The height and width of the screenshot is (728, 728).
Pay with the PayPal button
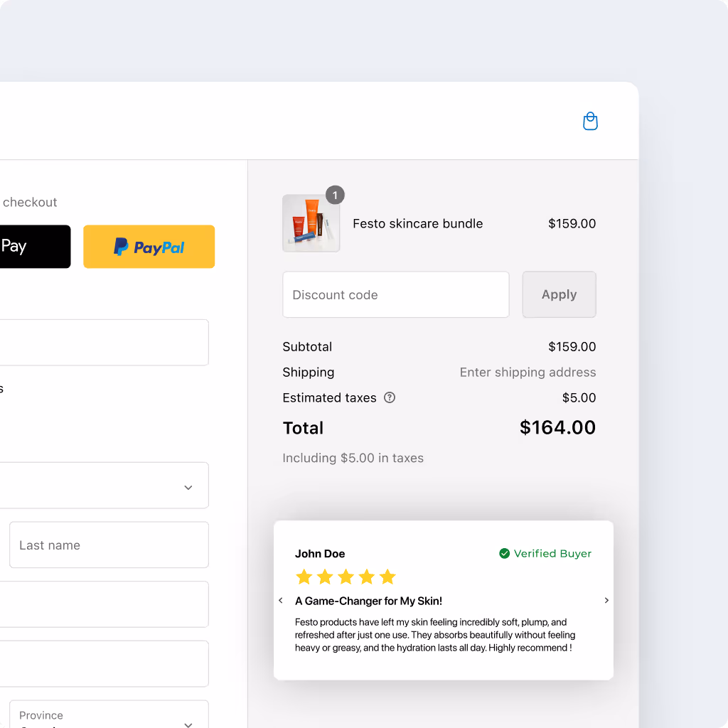click(149, 247)
